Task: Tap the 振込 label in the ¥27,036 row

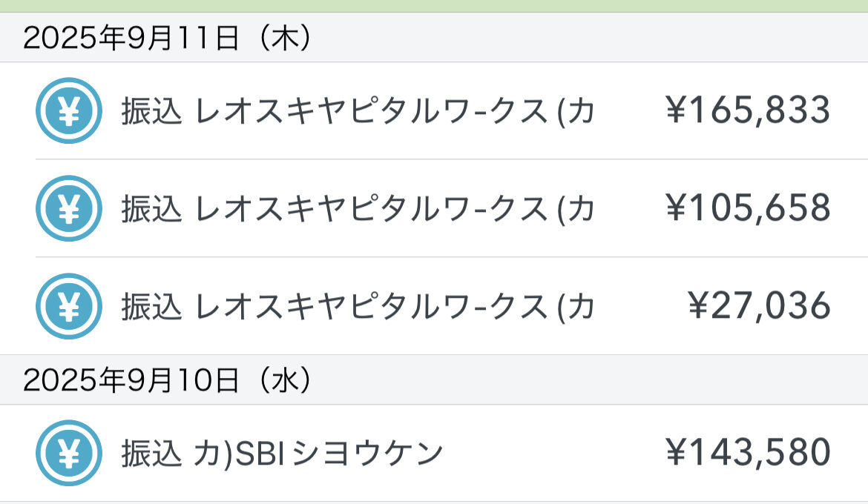Action: (x=151, y=307)
